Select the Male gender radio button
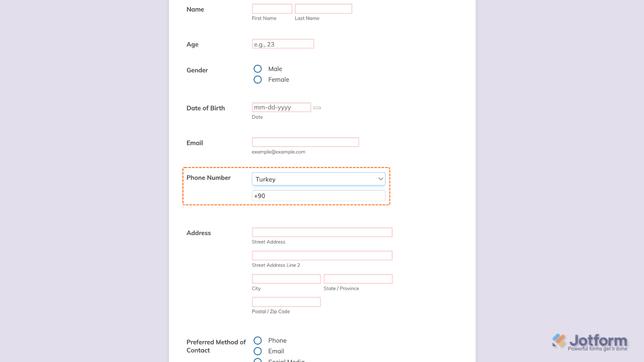The image size is (644, 362). click(258, 69)
